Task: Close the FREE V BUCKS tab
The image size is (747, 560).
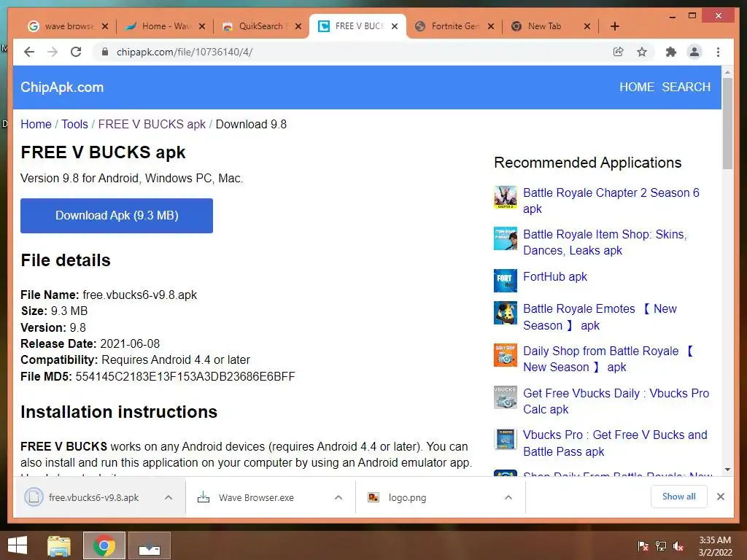Action: (x=395, y=26)
